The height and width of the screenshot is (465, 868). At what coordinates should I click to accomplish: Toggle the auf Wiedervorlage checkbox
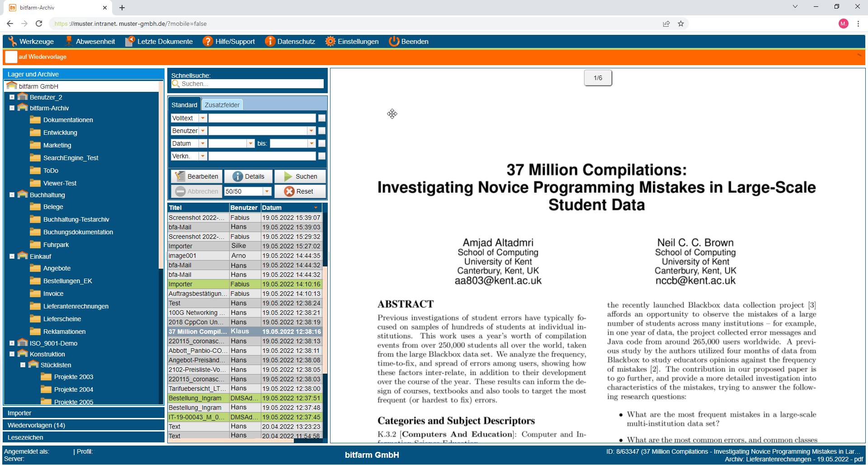click(11, 57)
